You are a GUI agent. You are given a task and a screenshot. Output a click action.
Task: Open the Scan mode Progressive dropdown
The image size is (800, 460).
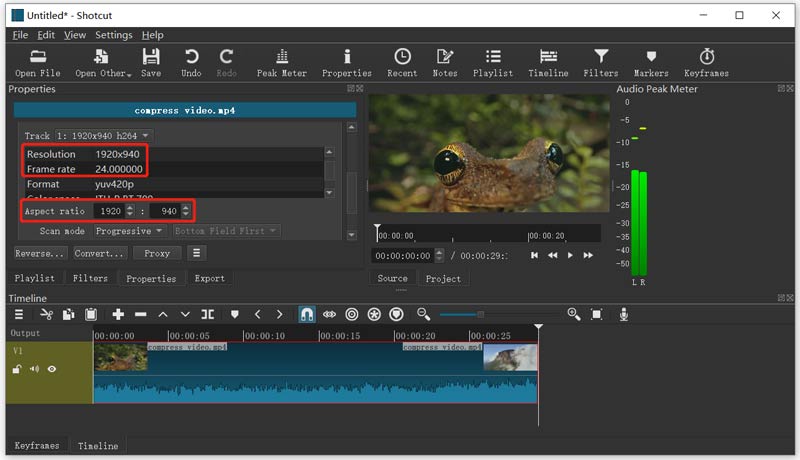point(129,231)
